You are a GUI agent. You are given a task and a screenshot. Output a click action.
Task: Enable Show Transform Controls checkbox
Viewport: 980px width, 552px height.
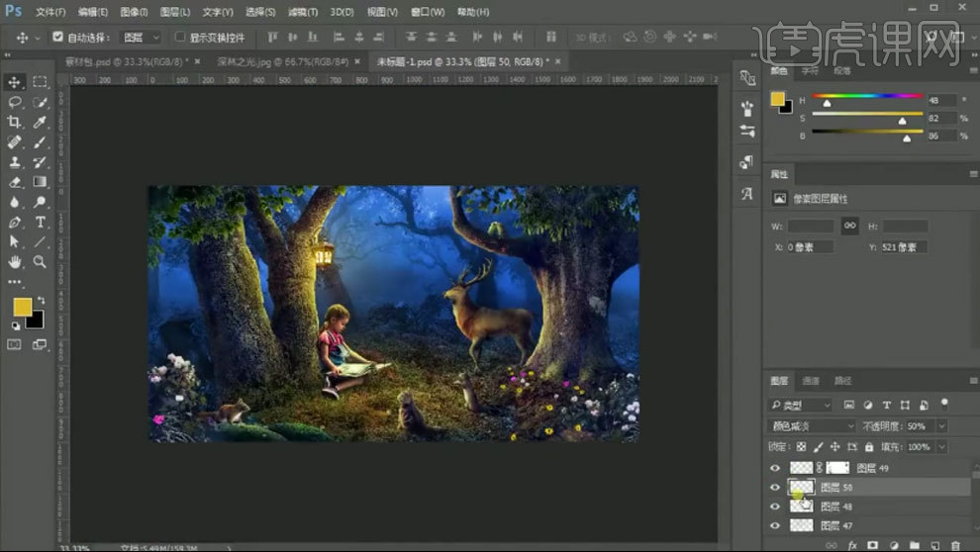pos(180,37)
